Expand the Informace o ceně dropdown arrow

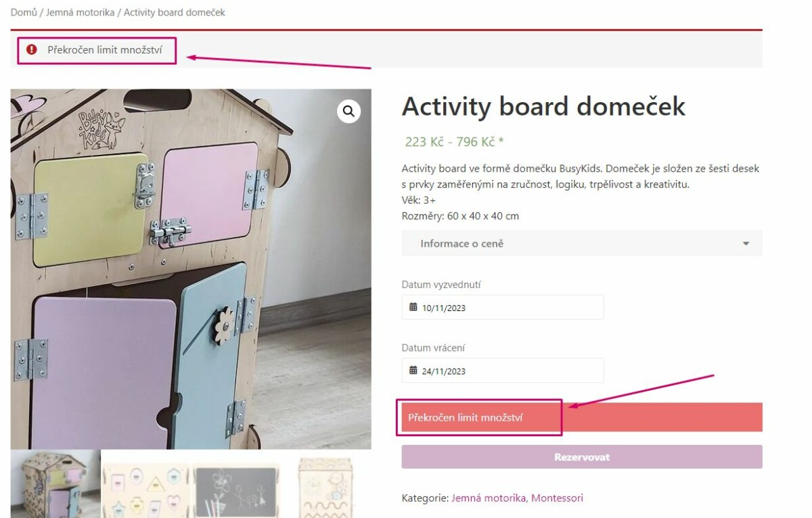pos(746,243)
